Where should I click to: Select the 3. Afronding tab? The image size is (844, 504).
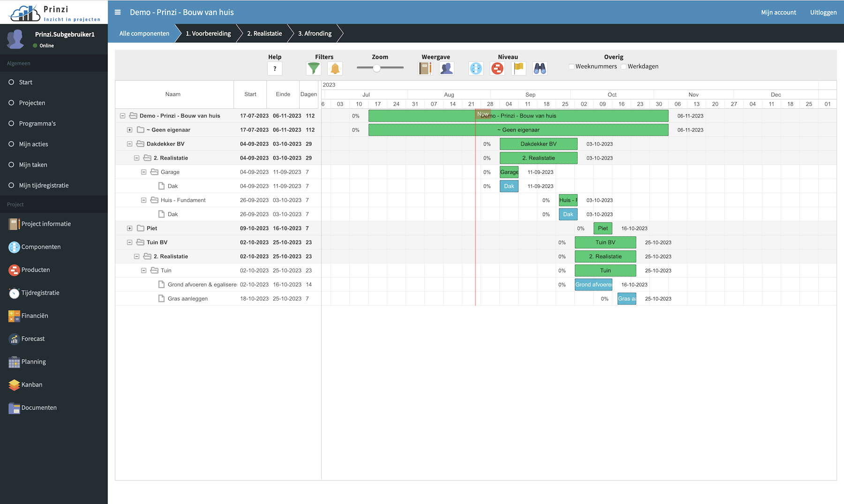click(x=315, y=33)
